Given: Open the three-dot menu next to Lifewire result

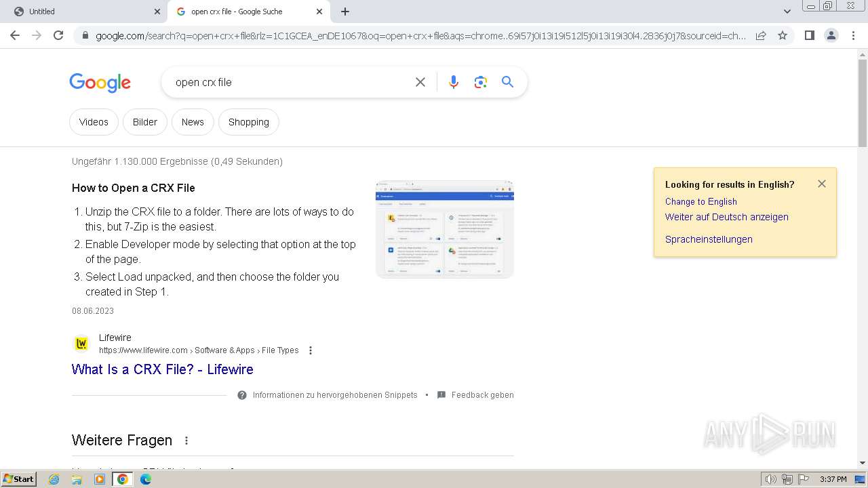Looking at the screenshot, I should (x=311, y=350).
